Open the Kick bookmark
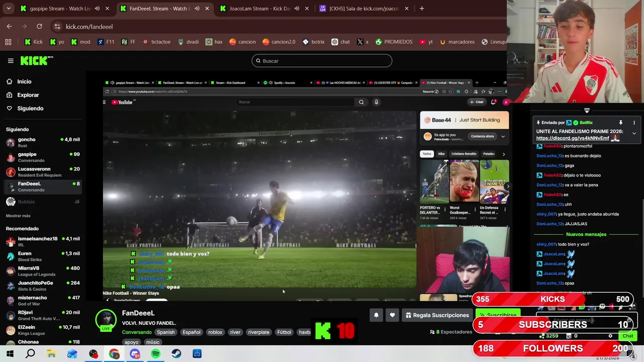 pyautogui.click(x=34, y=42)
